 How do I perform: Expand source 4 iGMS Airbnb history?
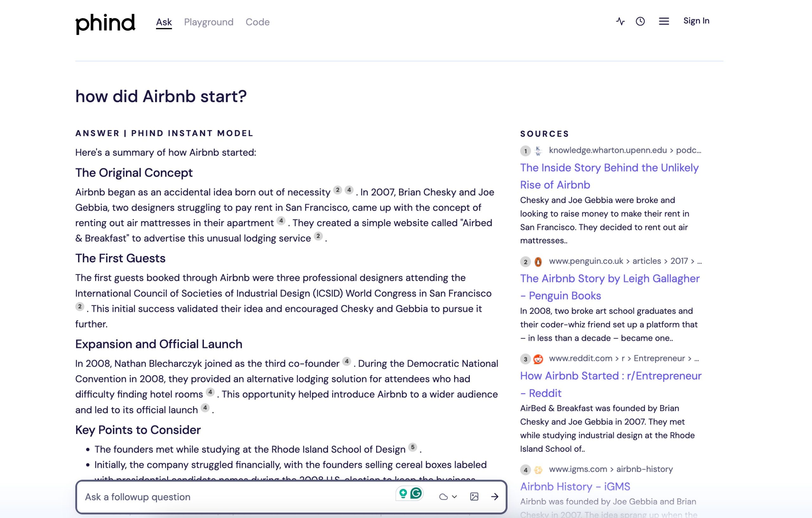(x=574, y=486)
